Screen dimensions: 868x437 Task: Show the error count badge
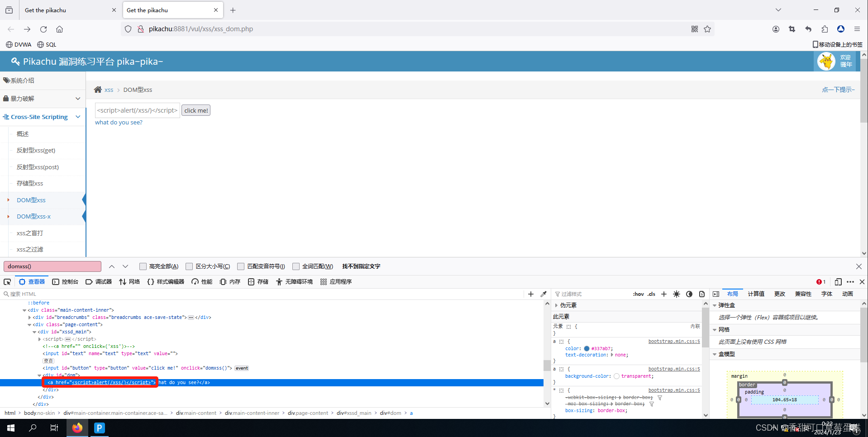point(821,282)
